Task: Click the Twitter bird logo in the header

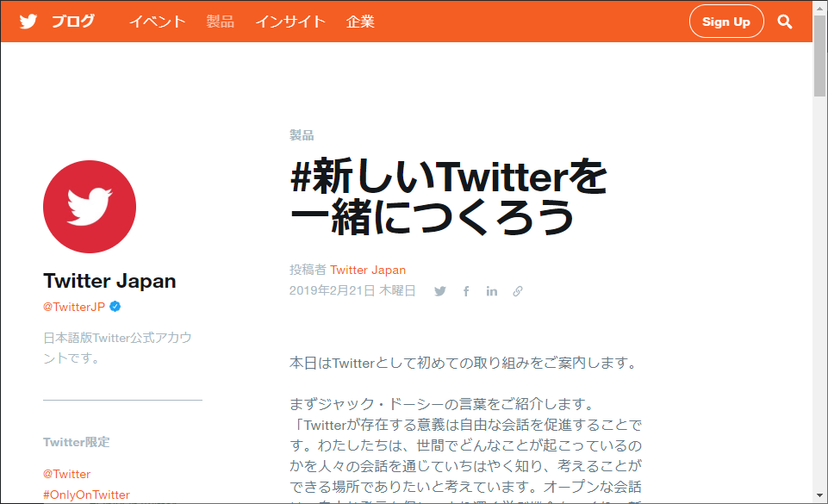Action: pos(28,21)
